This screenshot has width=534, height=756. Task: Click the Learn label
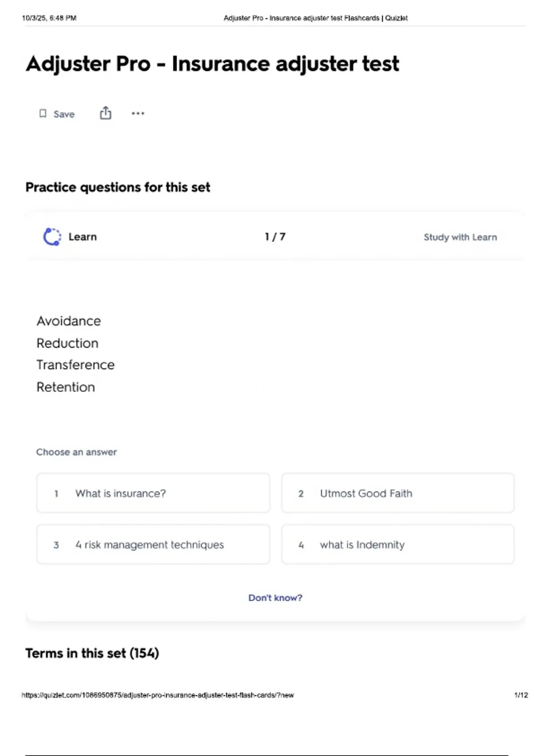pyautogui.click(x=82, y=237)
